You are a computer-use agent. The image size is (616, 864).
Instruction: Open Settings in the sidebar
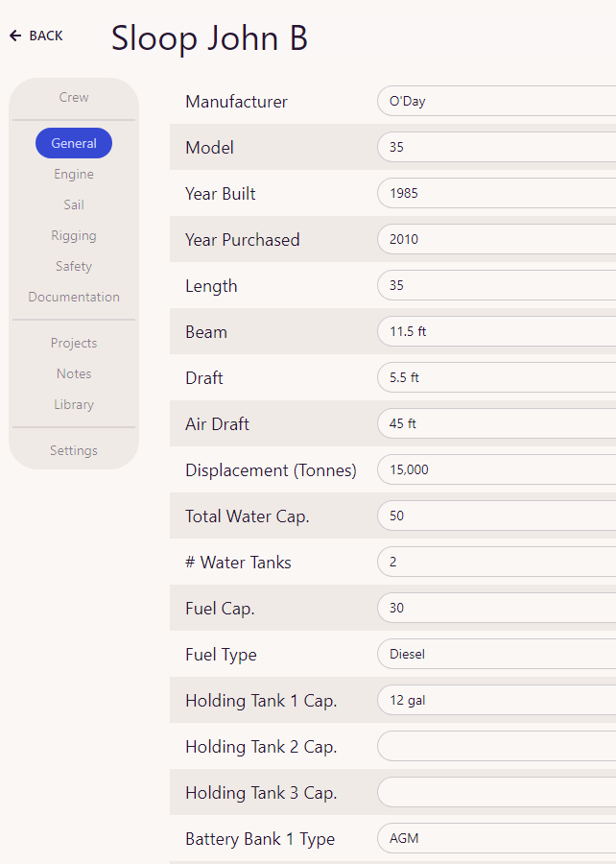point(74,451)
